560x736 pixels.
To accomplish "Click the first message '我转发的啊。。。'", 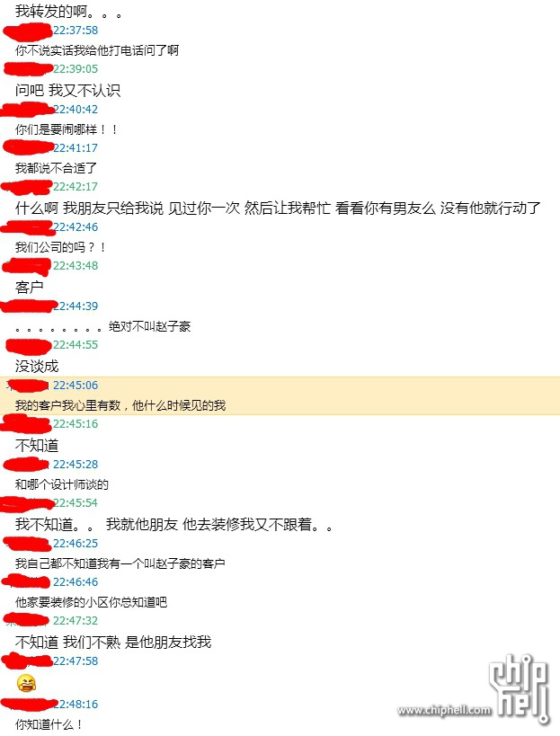I will click(x=69, y=12).
